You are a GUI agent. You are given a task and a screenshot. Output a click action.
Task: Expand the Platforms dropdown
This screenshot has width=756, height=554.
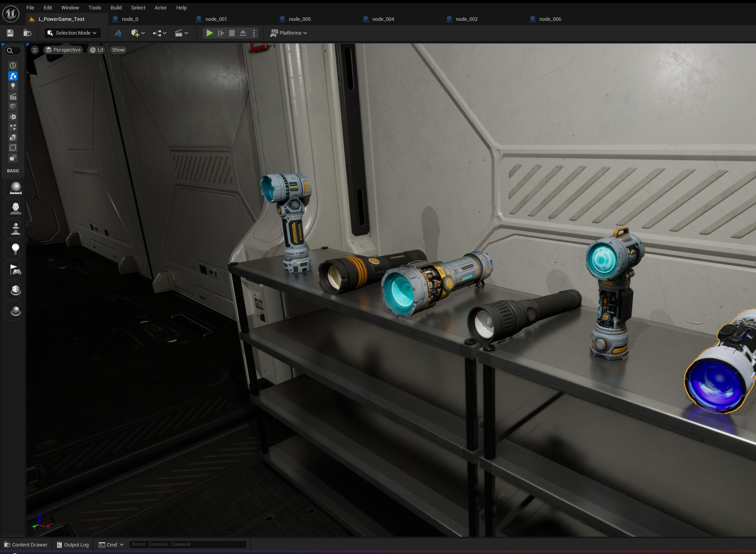coord(289,33)
